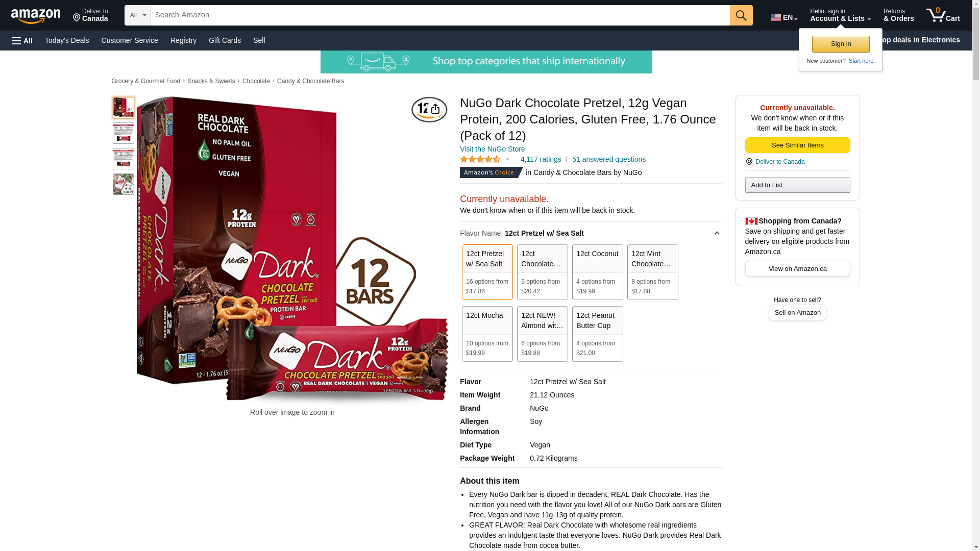Viewport: 980px width, 551px height.
Task: Click the See Similar Items button
Action: 797,145
